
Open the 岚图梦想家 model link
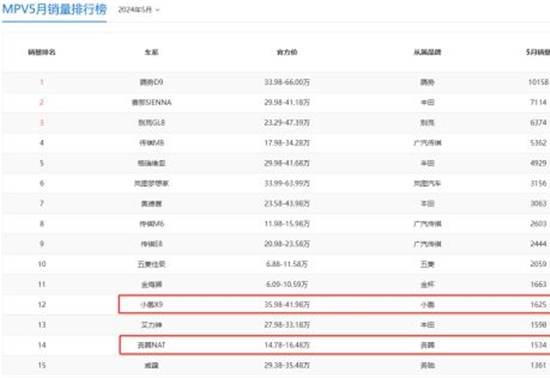tap(152, 183)
